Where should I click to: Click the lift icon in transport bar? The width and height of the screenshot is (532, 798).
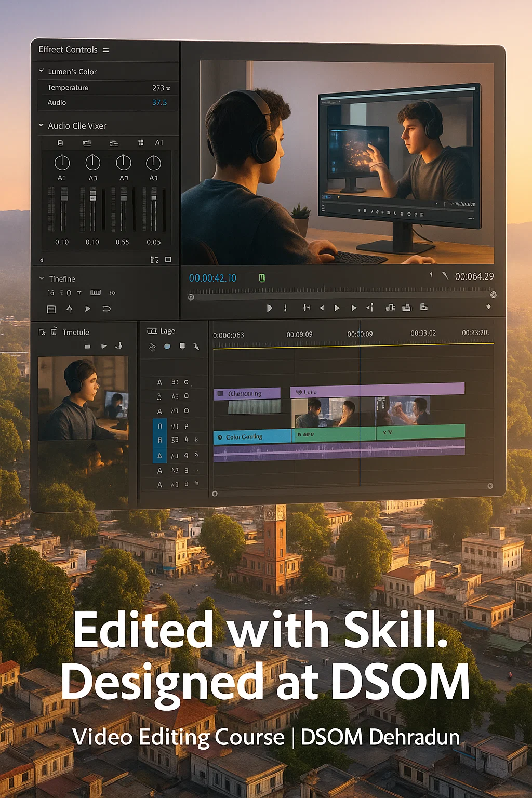pos(390,308)
